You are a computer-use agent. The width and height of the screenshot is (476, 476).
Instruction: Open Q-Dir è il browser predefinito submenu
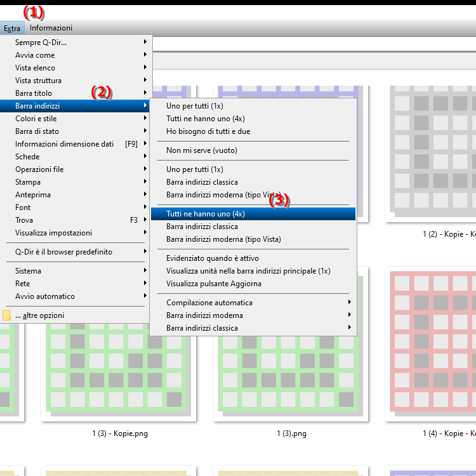pos(75,252)
